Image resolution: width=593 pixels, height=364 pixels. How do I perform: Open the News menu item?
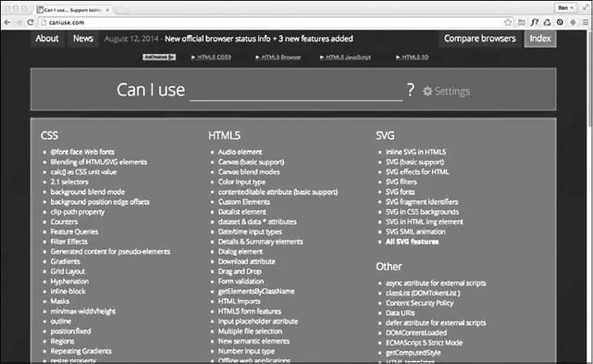tap(83, 39)
